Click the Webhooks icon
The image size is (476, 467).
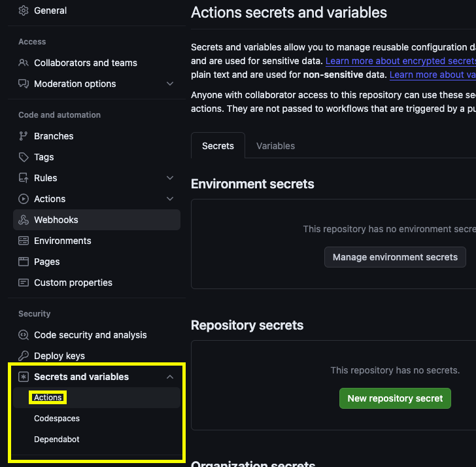[x=24, y=220]
